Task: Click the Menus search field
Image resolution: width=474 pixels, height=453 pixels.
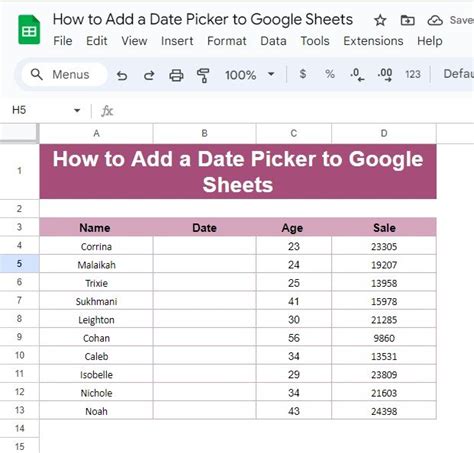Action: pos(65,74)
